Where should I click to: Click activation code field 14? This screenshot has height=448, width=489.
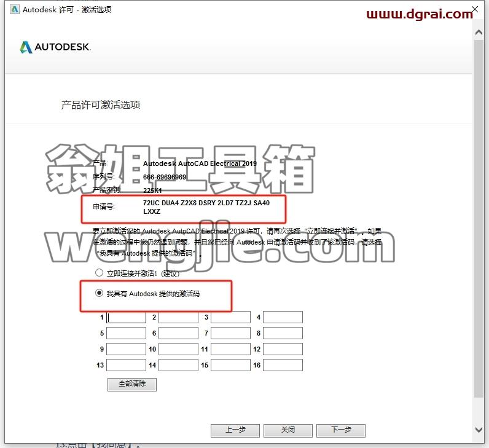(178, 365)
